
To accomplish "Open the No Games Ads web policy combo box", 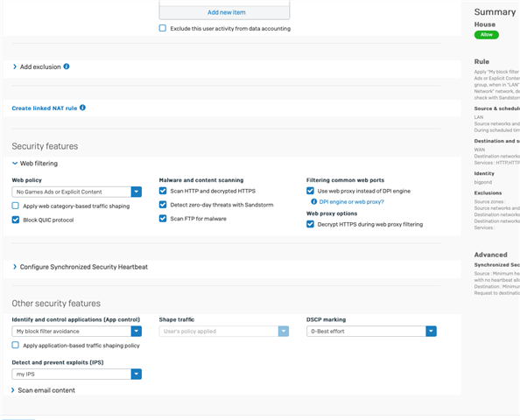I will click(77, 192).
